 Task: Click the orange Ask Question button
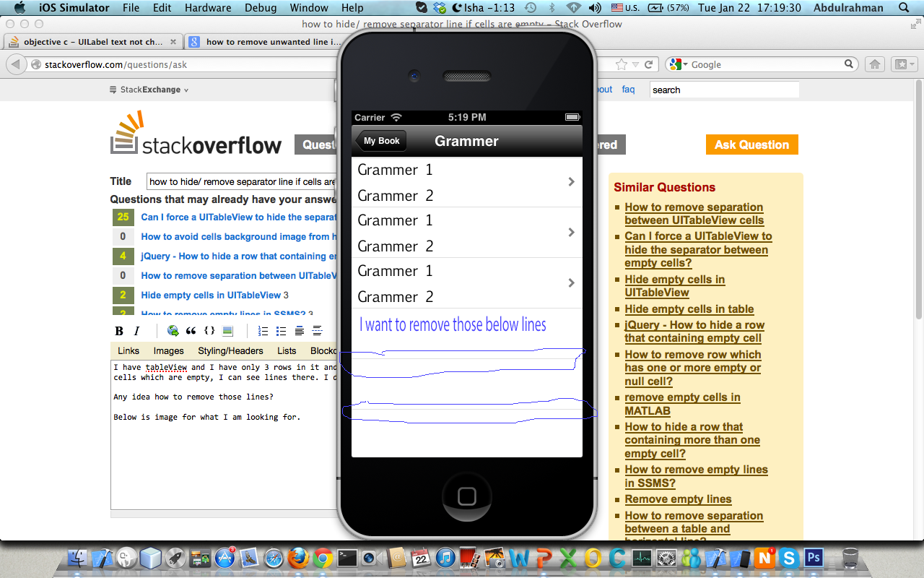pyautogui.click(x=751, y=144)
